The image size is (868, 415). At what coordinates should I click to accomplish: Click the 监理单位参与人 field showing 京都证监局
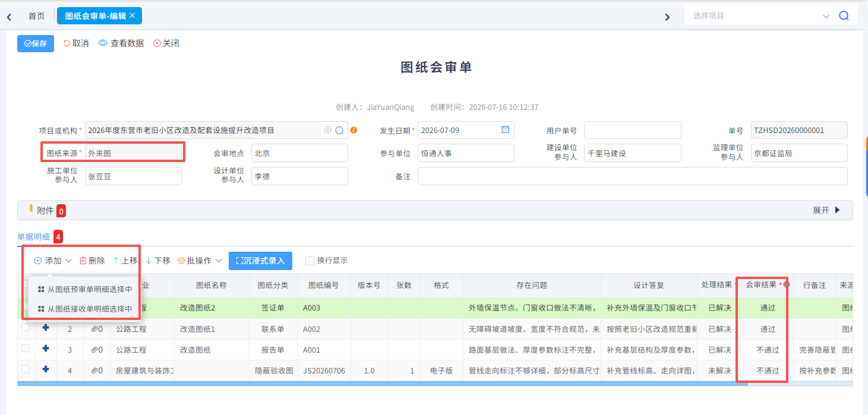pos(799,153)
